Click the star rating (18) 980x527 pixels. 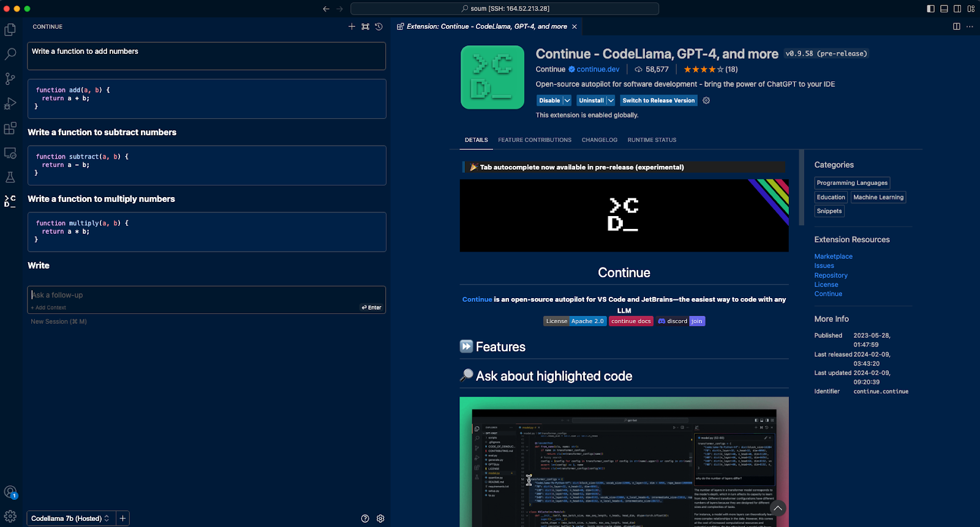coord(710,69)
